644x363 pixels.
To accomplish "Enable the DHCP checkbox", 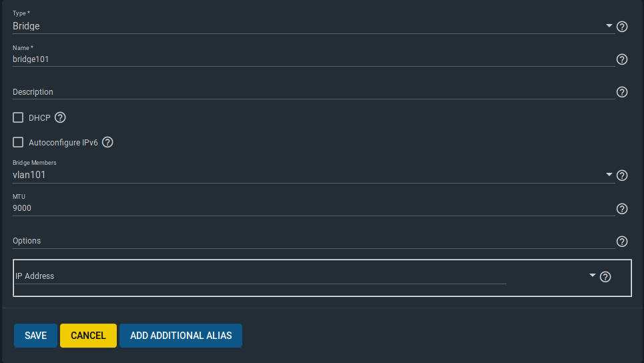I will tap(18, 117).
